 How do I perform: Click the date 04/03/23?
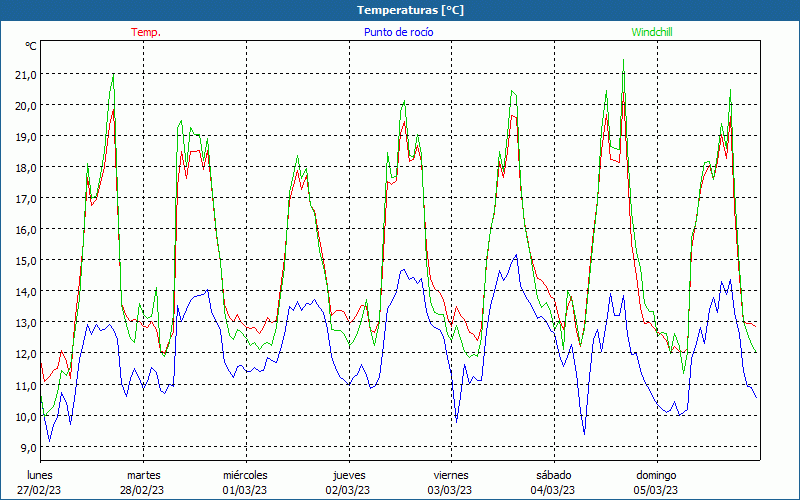pos(553,490)
